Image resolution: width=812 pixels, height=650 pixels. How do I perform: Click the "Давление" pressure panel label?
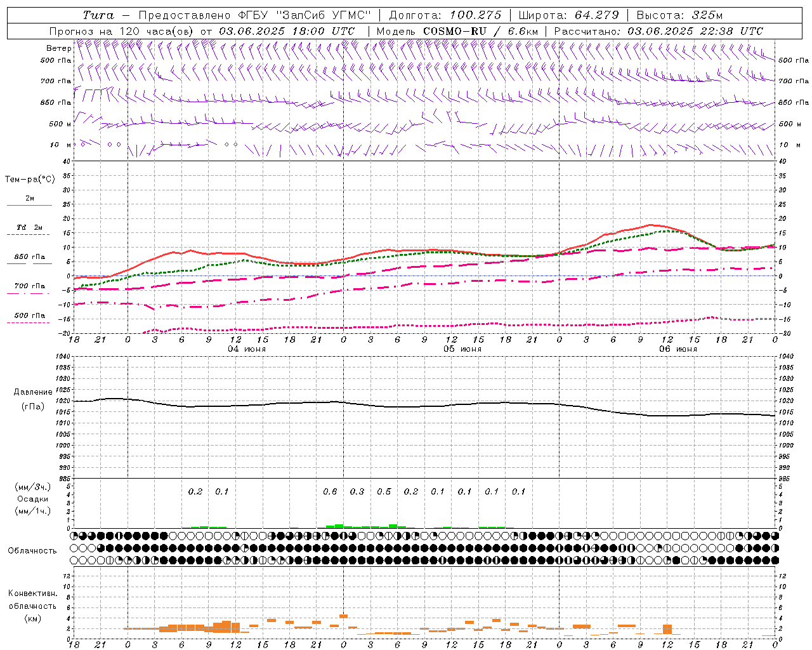33,392
